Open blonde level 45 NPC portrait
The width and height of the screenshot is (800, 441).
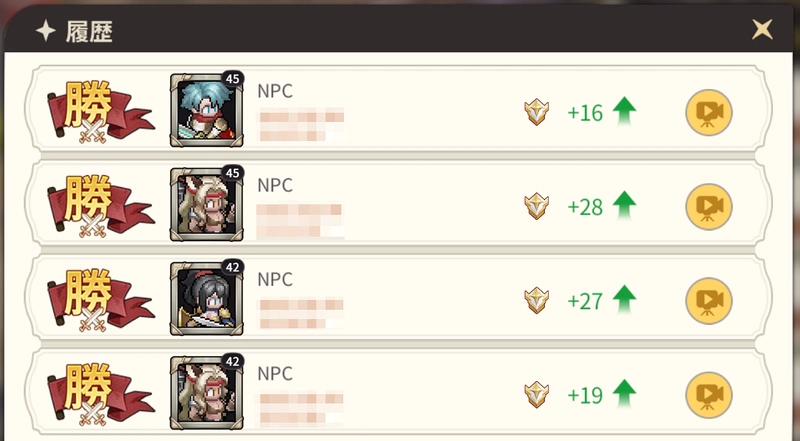coord(207,205)
